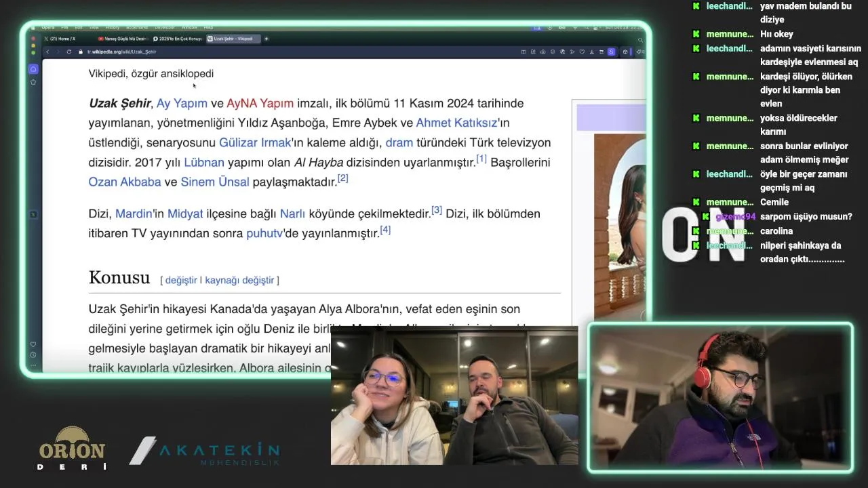
Task: Click citation [3] after çekilmektedir
Action: 437,210
